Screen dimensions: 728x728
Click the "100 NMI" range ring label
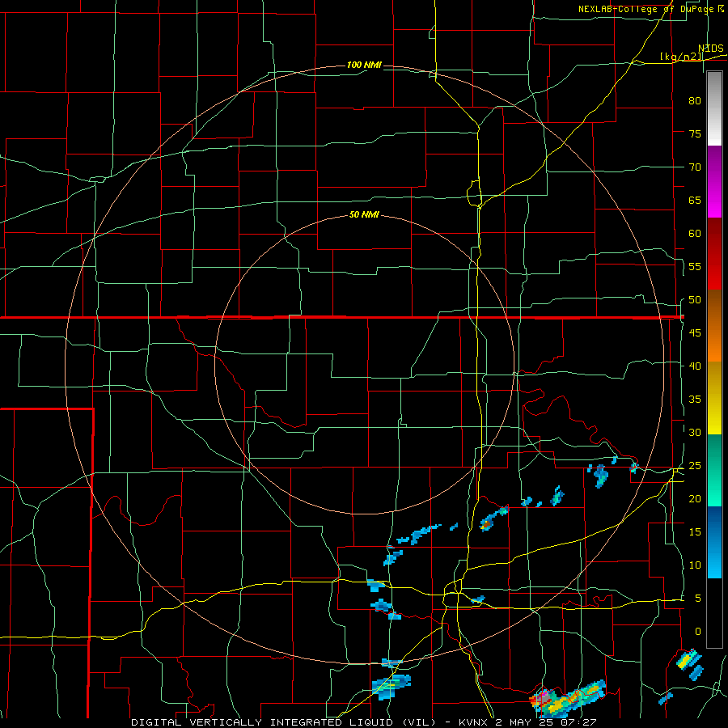pyautogui.click(x=364, y=65)
